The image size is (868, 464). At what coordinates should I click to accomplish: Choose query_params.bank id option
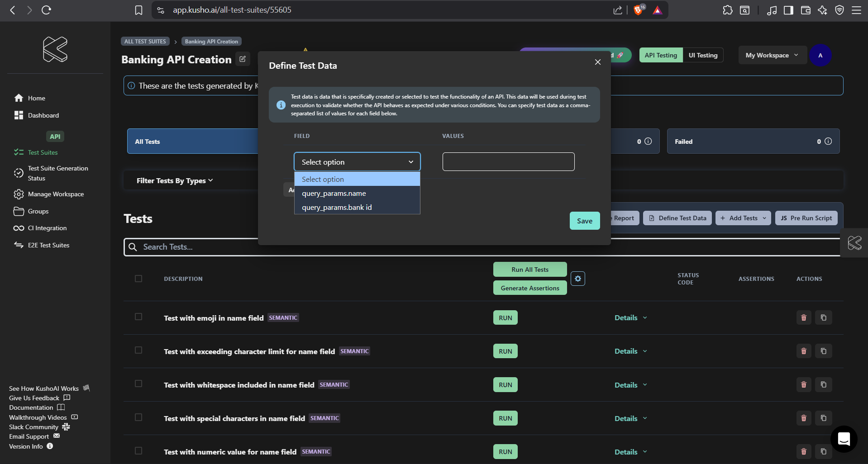(x=357, y=207)
